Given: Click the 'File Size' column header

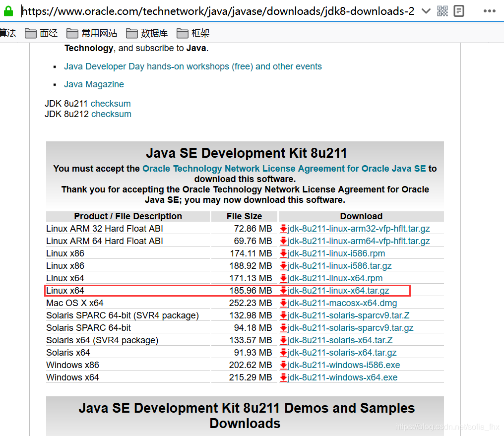Looking at the screenshot, I should click(x=244, y=216).
